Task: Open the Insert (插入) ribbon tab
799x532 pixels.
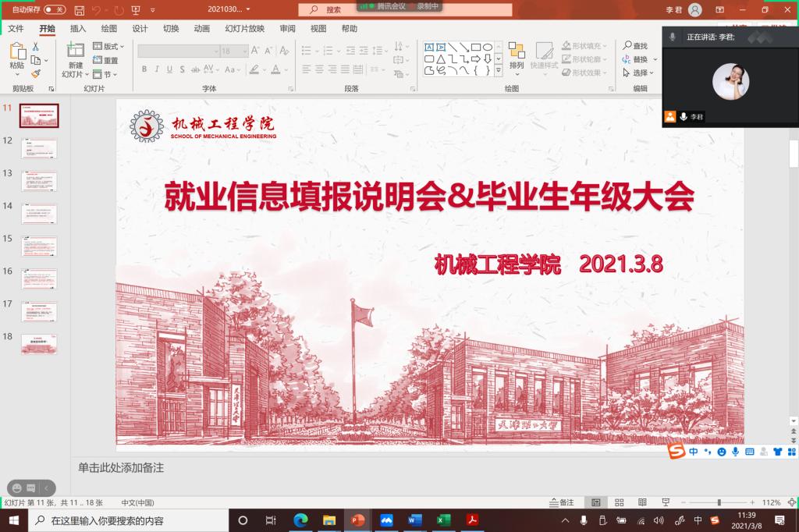Action: (78, 29)
